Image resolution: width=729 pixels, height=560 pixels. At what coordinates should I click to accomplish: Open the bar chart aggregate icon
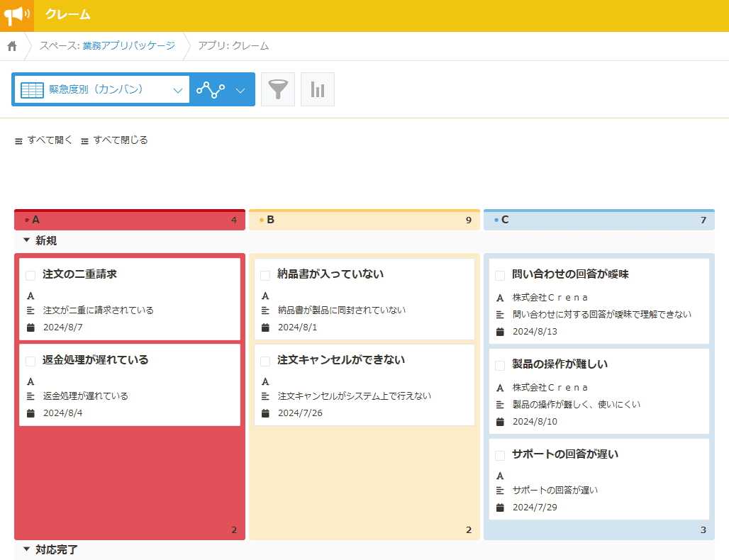318,89
